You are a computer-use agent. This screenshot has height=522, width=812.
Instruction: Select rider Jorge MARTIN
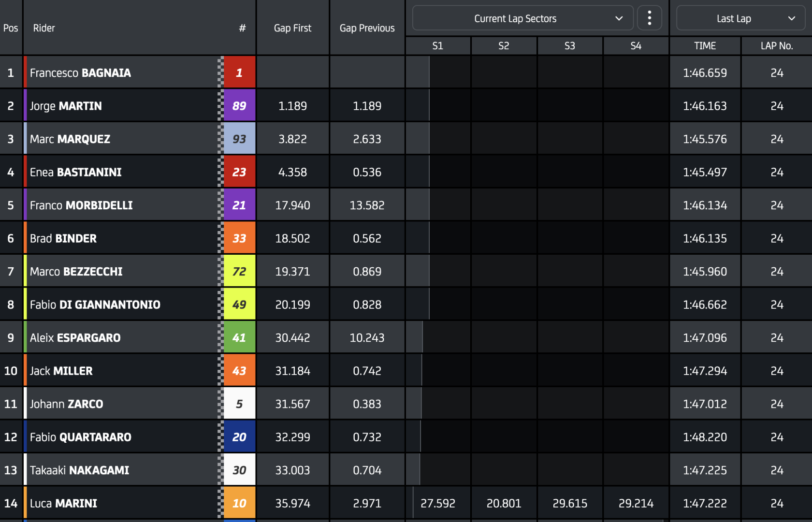click(66, 106)
